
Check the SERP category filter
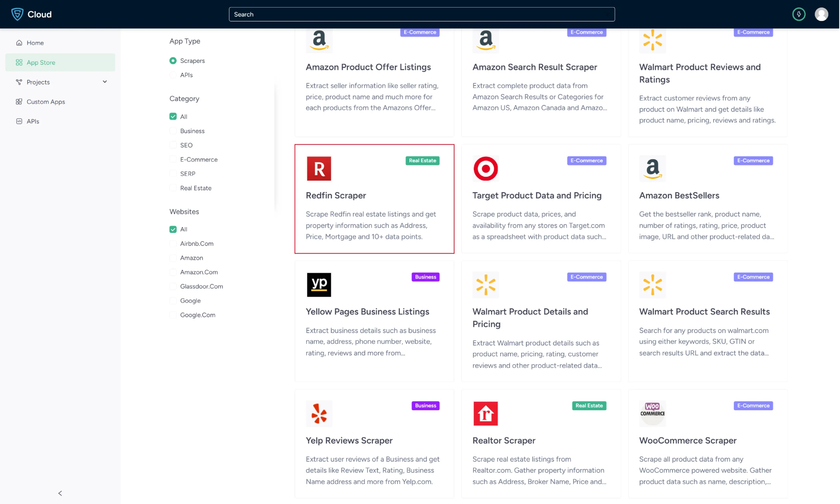coord(173,174)
